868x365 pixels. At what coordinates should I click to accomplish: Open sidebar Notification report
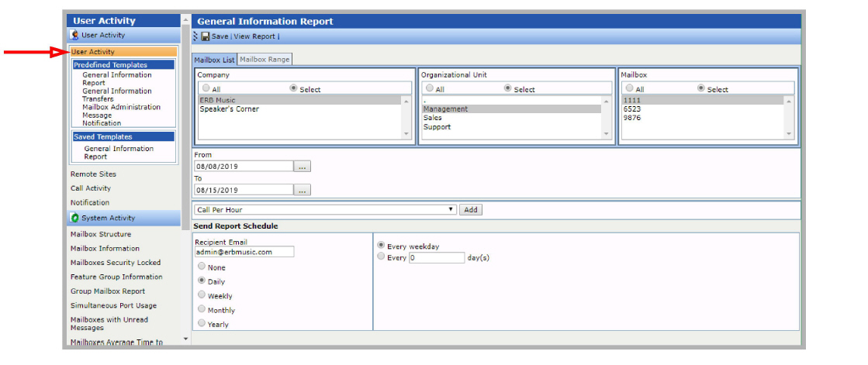90,202
